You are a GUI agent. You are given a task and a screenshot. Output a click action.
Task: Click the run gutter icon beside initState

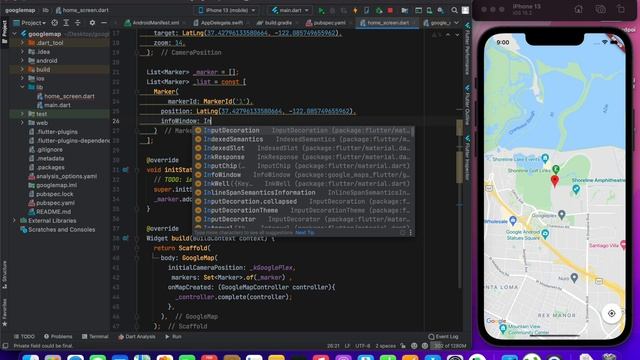126,170
